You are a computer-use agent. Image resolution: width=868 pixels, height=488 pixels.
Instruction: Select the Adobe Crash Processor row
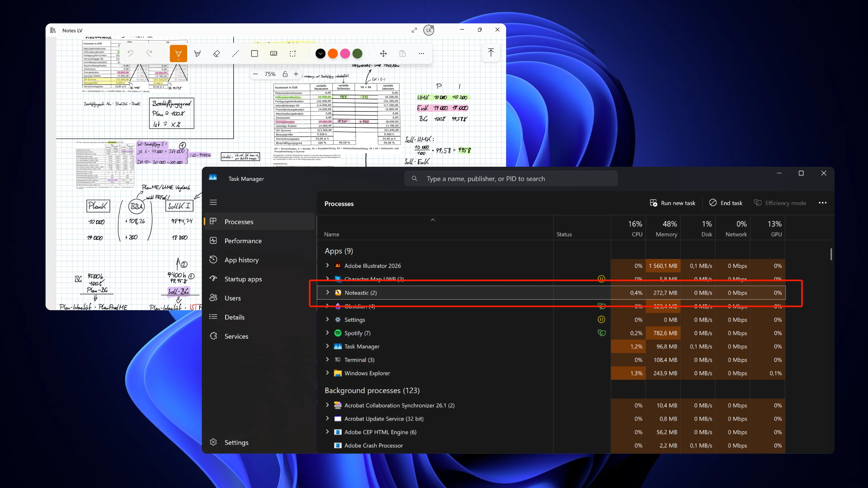pyautogui.click(x=551, y=445)
